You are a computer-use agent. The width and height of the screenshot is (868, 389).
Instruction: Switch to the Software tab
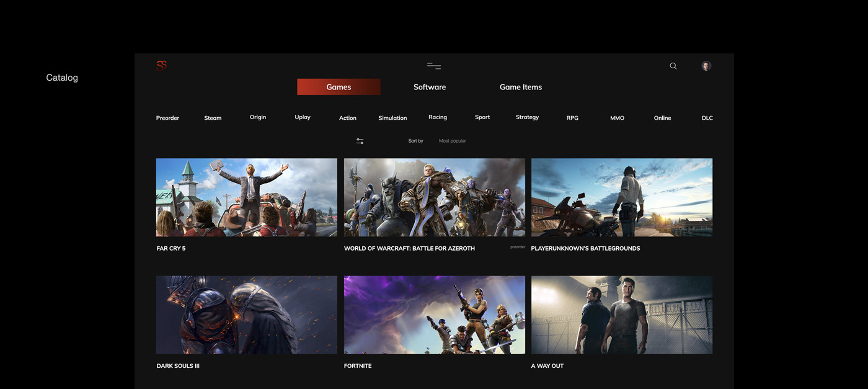(430, 87)
